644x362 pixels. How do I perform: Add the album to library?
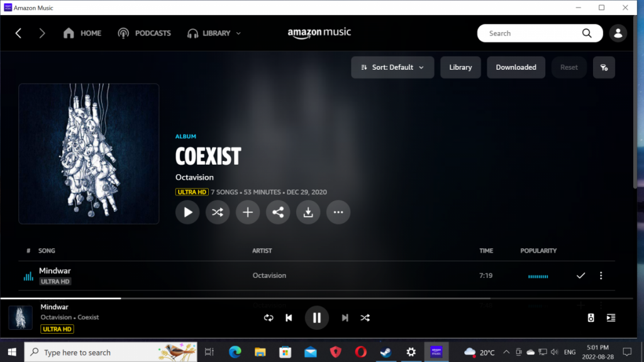(x=248, y=212)
